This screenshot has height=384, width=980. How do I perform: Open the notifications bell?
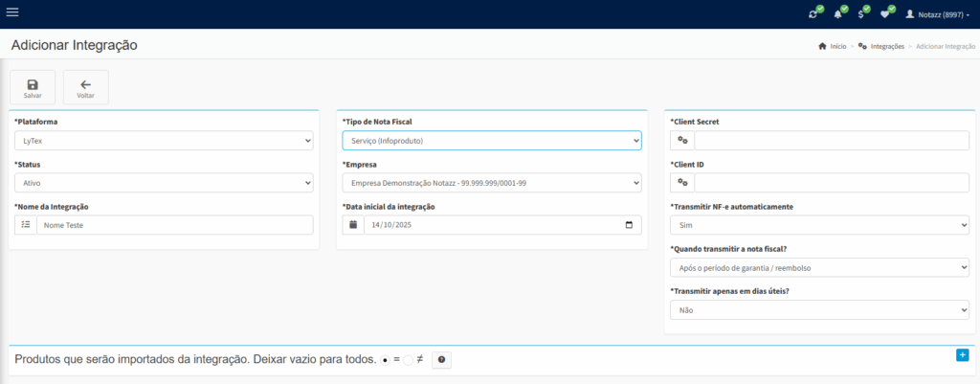pos(838,14)
